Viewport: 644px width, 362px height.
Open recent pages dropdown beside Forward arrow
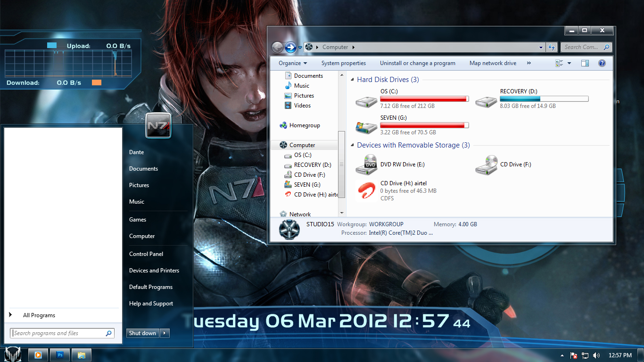pyautogui.click(x=300, y=48)
